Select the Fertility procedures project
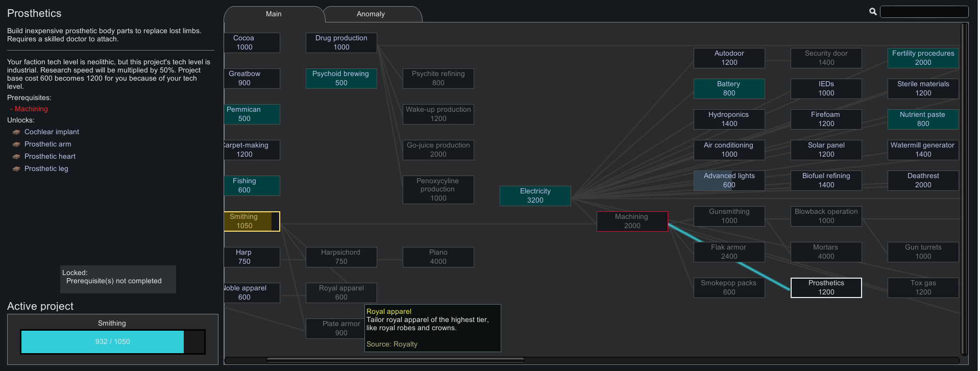Screen dimensions: 980x371 tap(923, 58)
